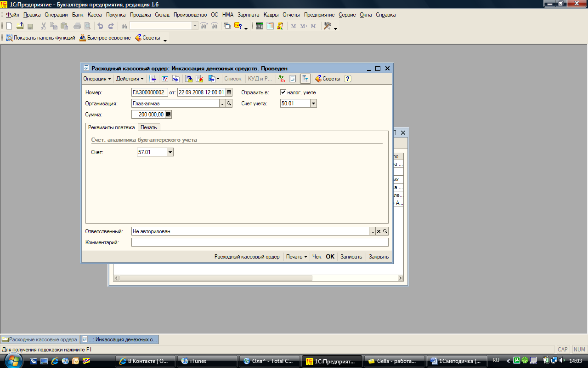
Task: Open the calculator next to the Сумма field
Action: [169, 115]
